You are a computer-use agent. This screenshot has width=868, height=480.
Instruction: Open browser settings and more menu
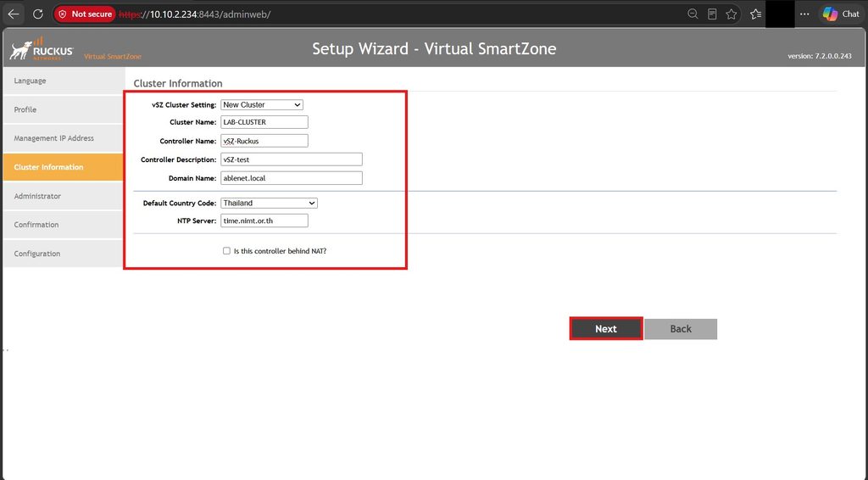[x=804, y=14]
